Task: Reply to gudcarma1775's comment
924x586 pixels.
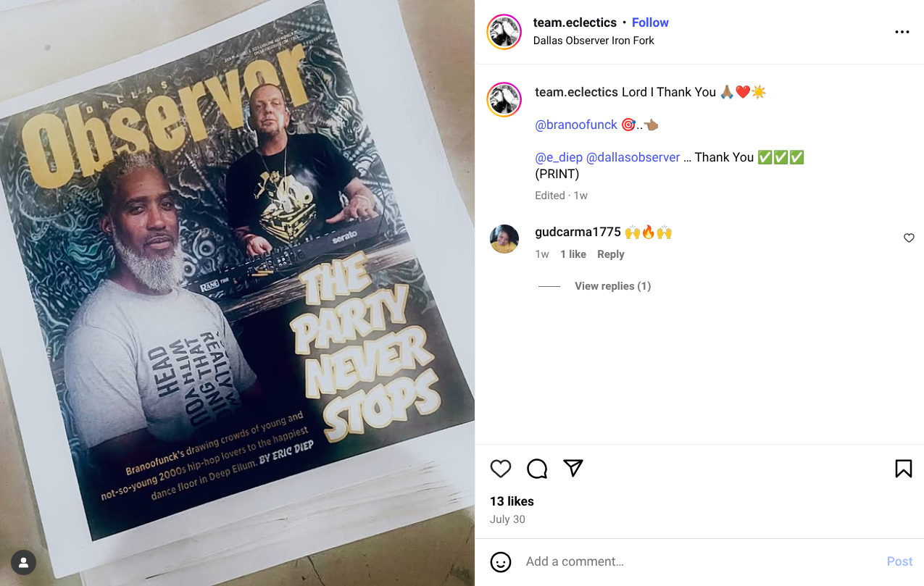Action: click(x=610, y=254)
